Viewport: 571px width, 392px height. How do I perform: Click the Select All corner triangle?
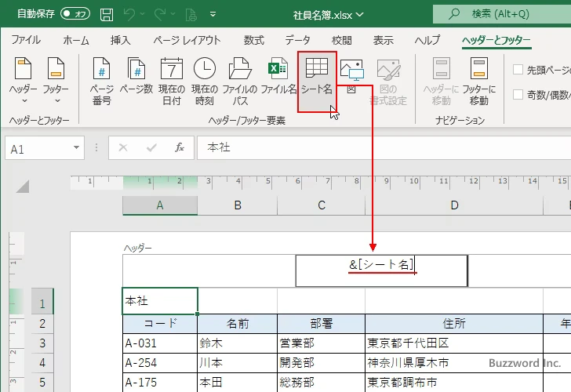[23, 187]
